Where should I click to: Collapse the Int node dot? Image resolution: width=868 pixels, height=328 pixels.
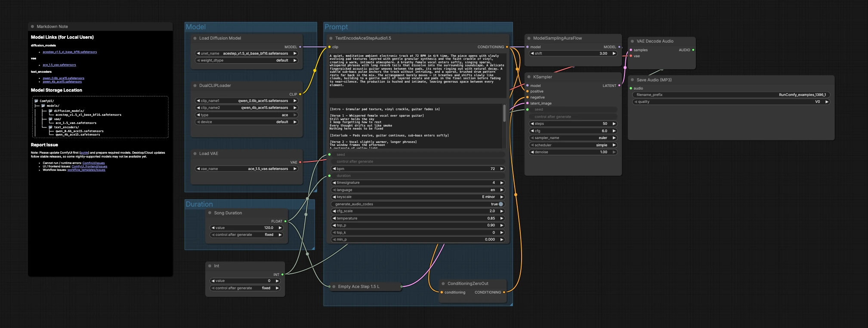(210, 266)
